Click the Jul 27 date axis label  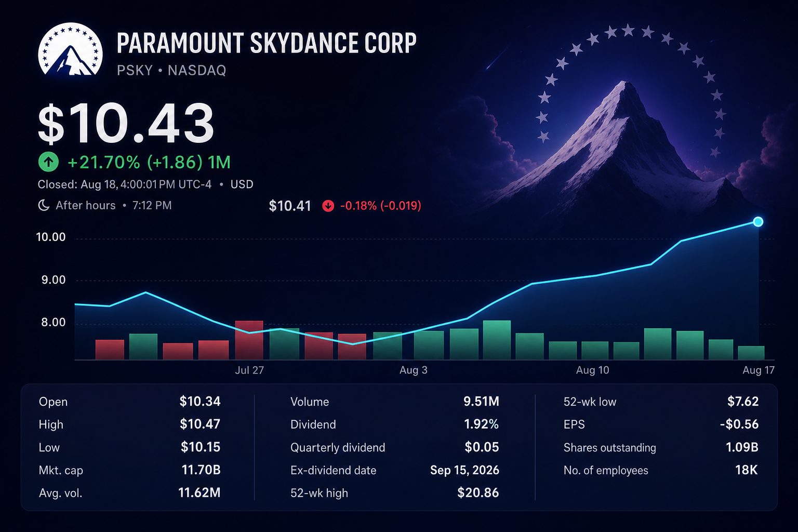[x=249, y=370]
